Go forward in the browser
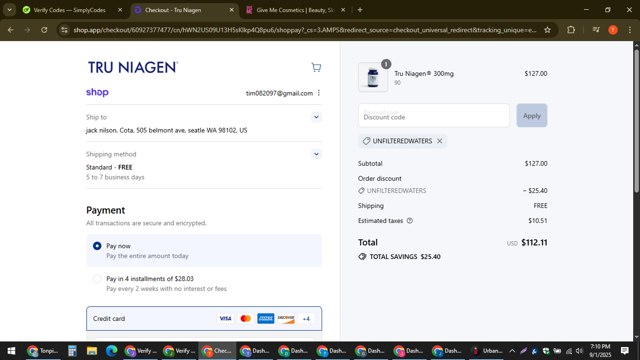 click(27, 30)
